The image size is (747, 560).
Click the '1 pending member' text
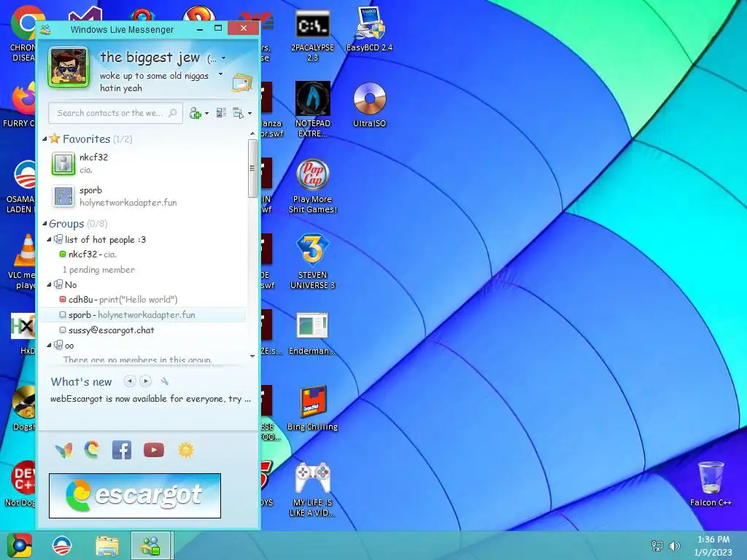(x=98, y=270)
